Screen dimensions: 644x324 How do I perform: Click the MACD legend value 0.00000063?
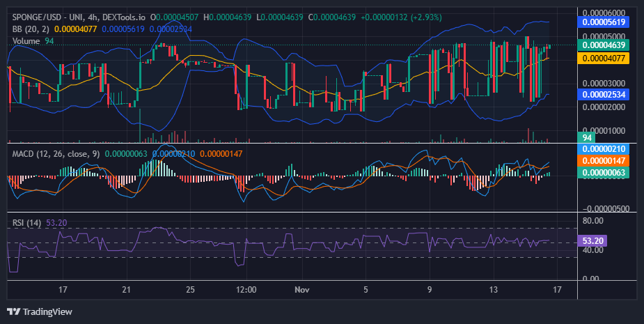click(x=126, y=154)
